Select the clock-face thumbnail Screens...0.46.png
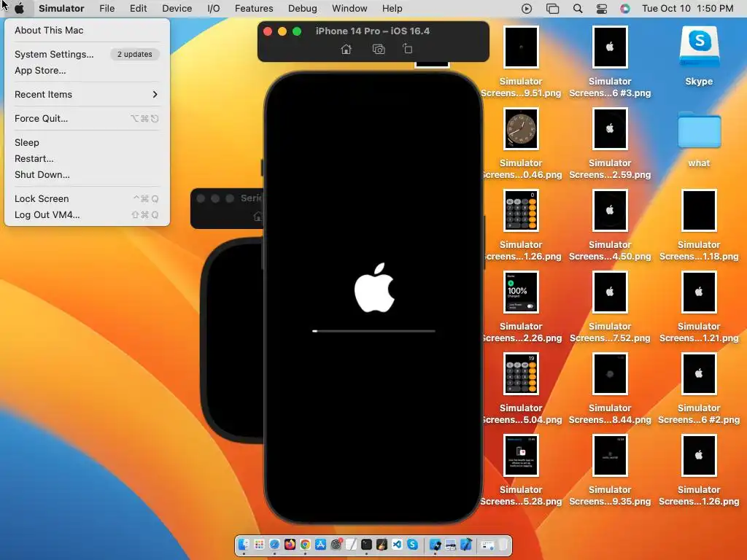 [x=521, y=143]
